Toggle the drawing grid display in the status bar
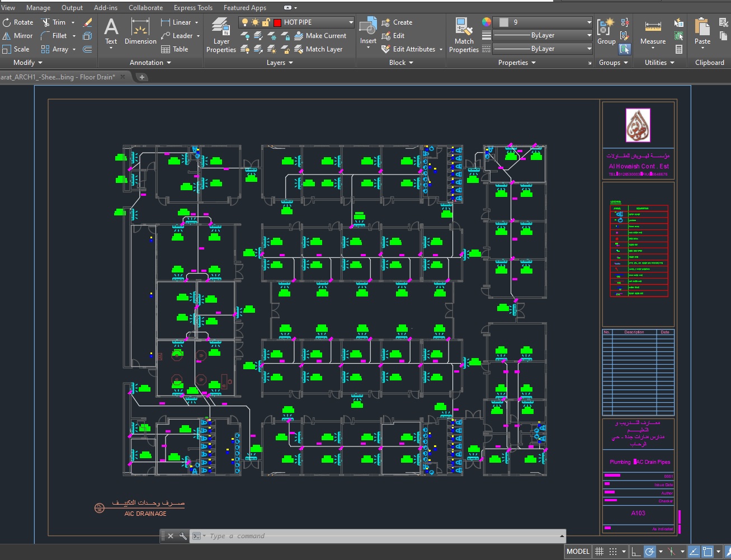 (x=599, y=552)
